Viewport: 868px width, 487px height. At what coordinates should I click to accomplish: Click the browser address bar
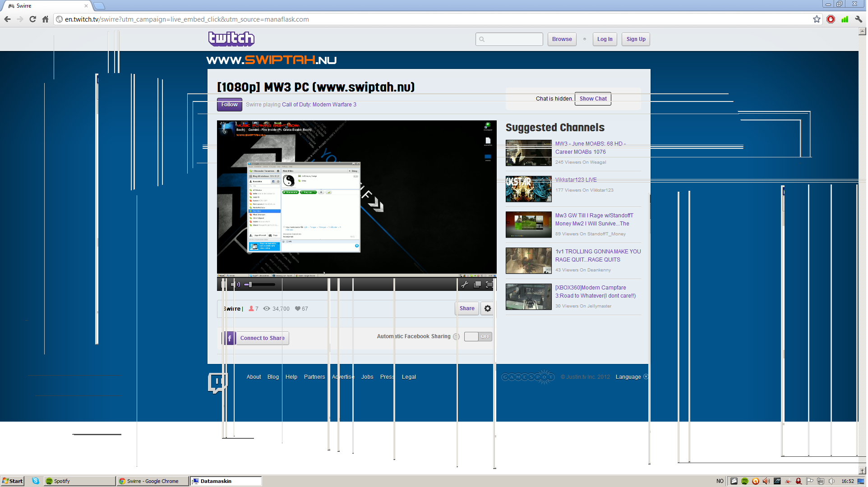tap(433, 19)
